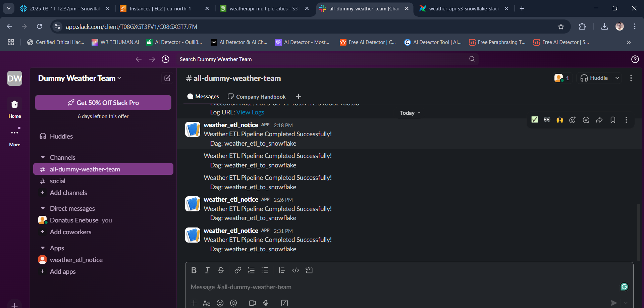Open the emoji picker in composer
The height and width of the screenshot is (308, 644).
220,303
